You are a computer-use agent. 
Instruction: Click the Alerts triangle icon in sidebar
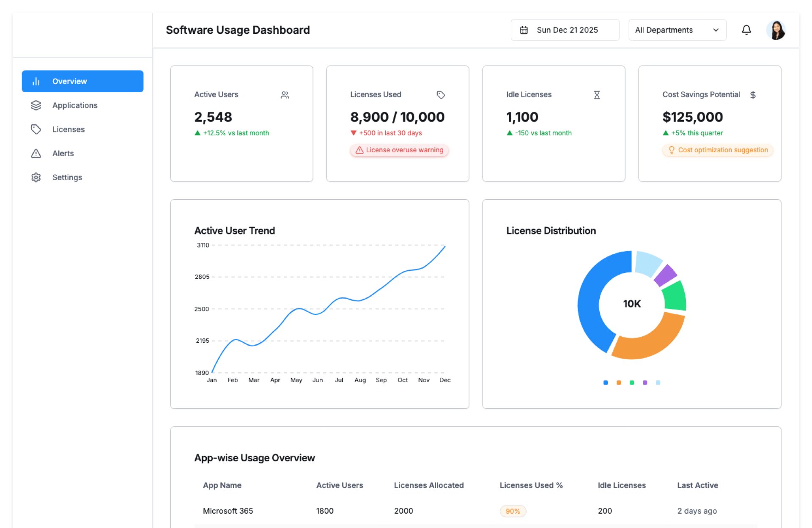pos(36,153)
